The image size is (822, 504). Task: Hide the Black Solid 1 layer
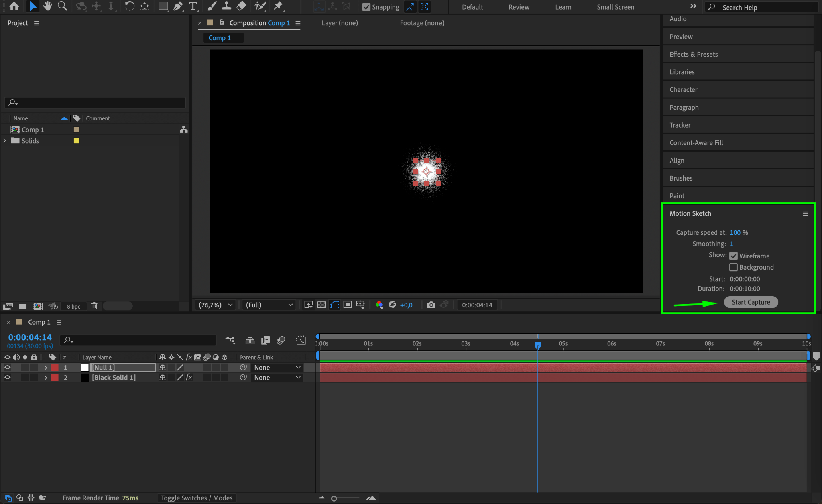[7, 378]
